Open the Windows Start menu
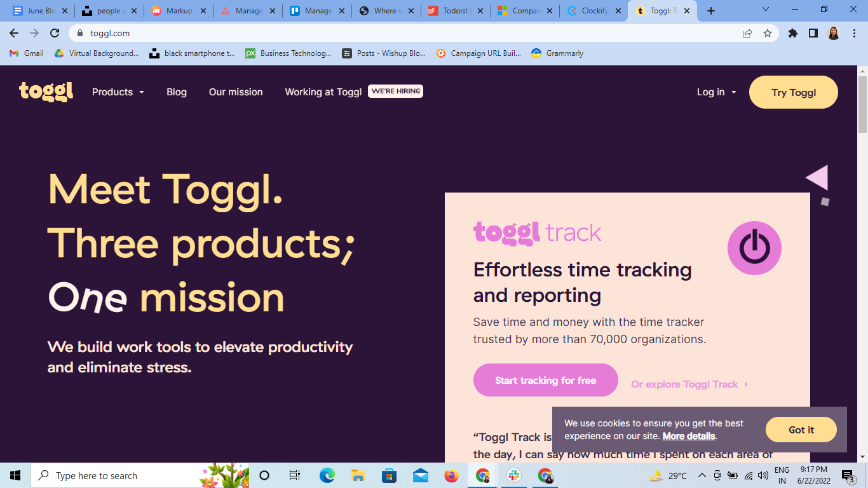 point(15,475)
